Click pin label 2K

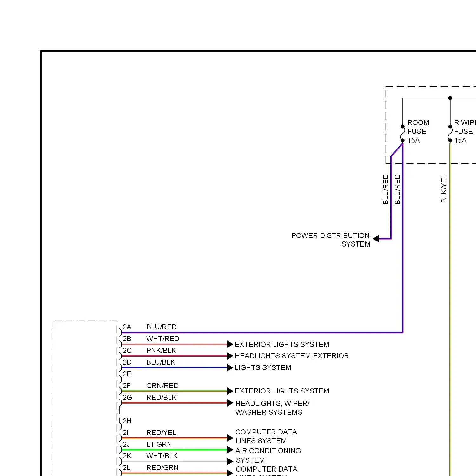point(127,456)
